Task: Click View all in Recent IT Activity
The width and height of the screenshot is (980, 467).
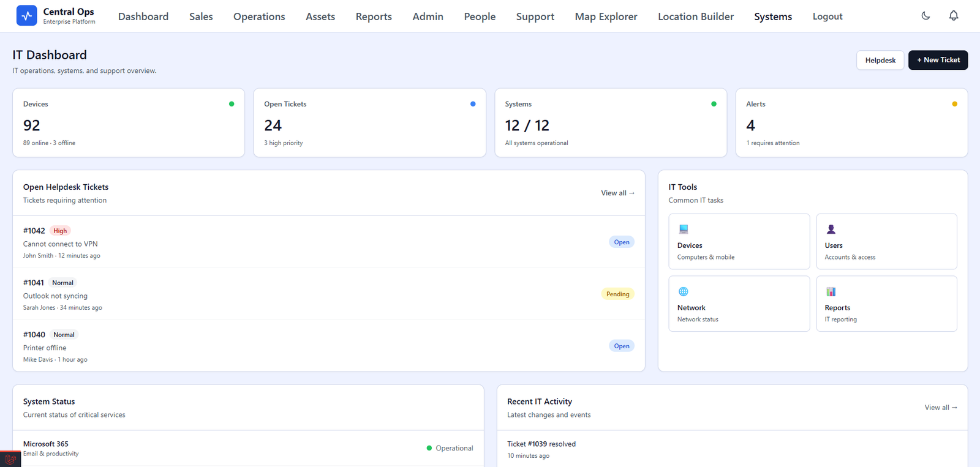Action: (x=941, y=408)
